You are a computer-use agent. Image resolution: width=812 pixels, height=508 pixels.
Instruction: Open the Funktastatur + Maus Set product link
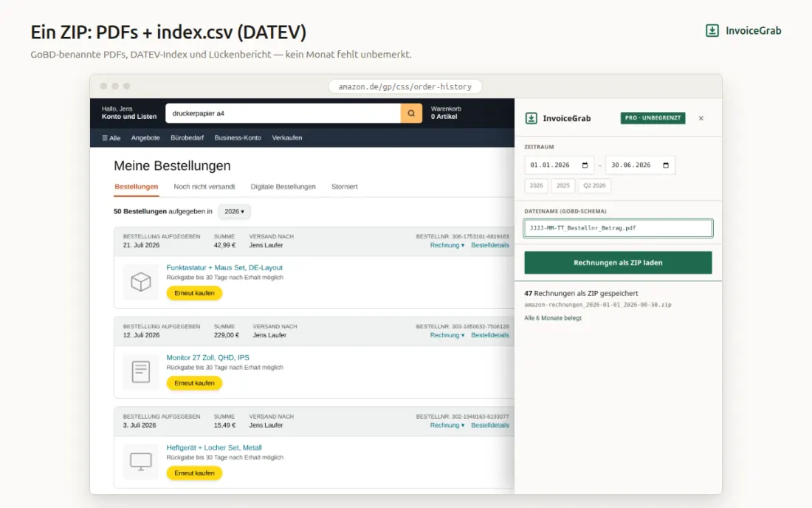(224, 268)
